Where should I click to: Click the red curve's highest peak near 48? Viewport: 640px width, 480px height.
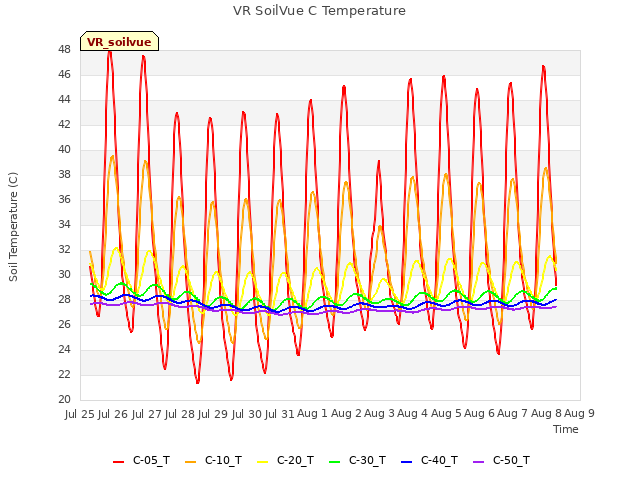coord(109,51)
